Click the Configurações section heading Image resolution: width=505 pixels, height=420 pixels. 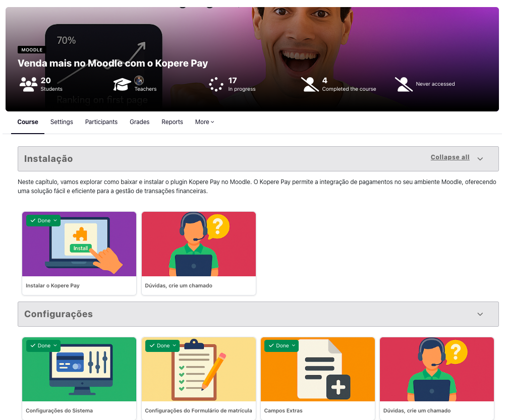59,314
